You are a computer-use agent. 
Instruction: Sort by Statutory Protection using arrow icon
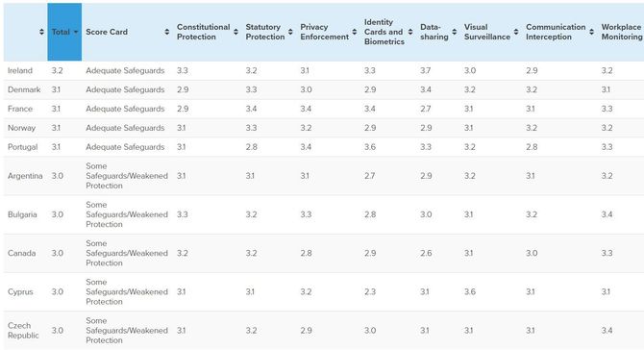pyautogui.click(x=290, y=32)
